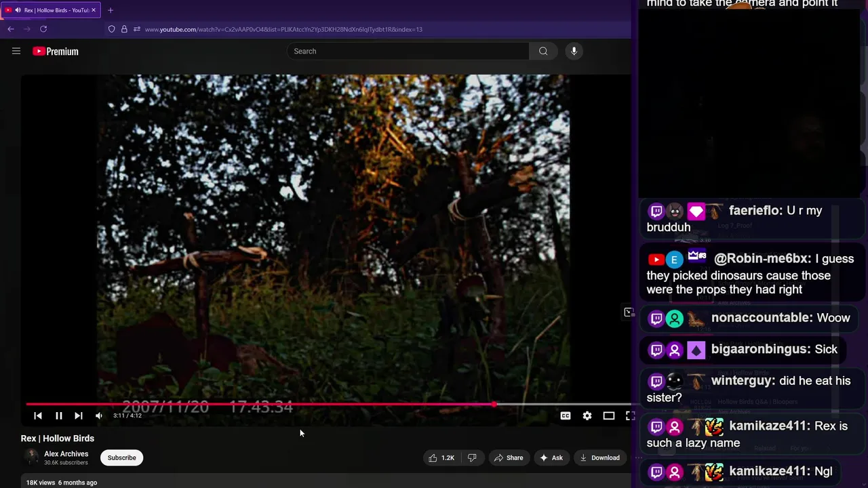
Task: Click the browser forward arrow
Action: 27,29
